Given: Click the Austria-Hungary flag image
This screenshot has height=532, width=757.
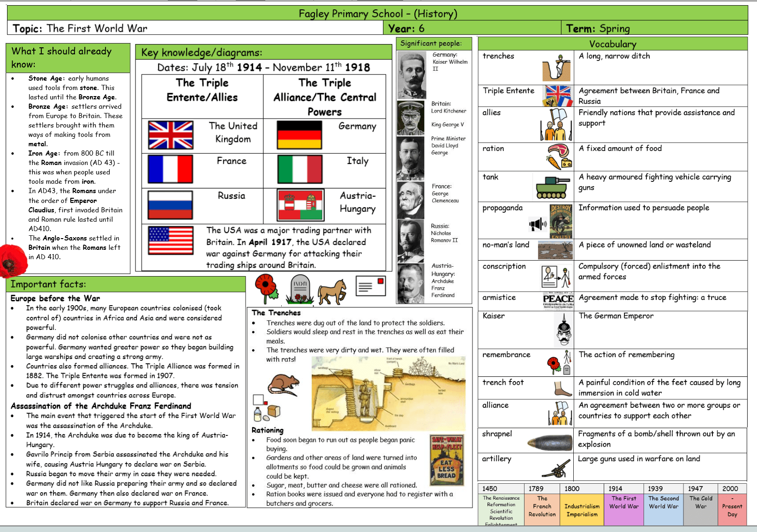Looking at the screenshot, I should [300, 205].
